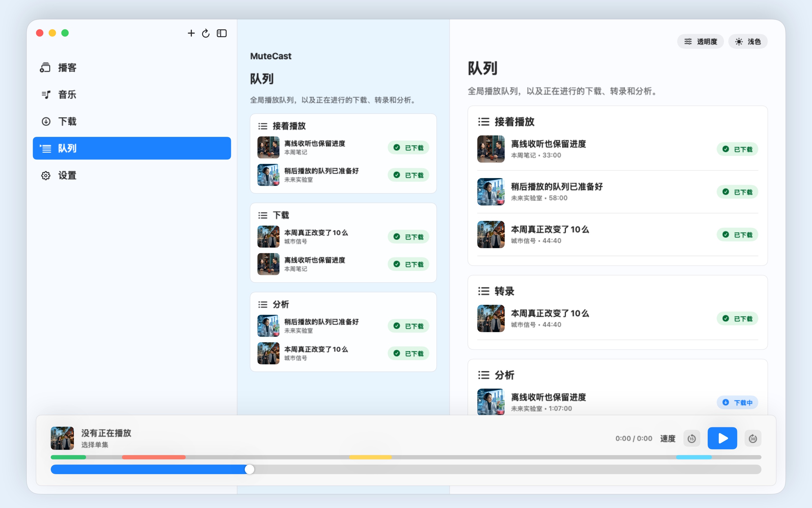Click title 离线收听也保留进度 in right 分析 section
Screen dimensions: 812x508
click(x=548, y=397)
